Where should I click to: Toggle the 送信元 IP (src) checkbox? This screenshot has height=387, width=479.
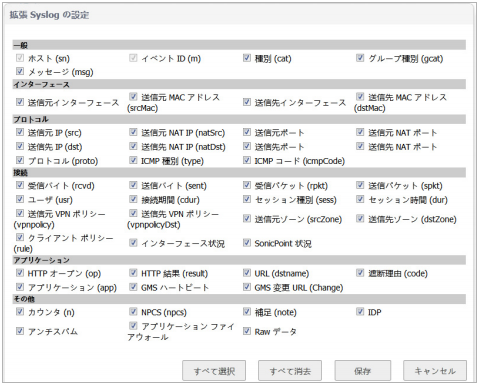click(x=20, y=132)
